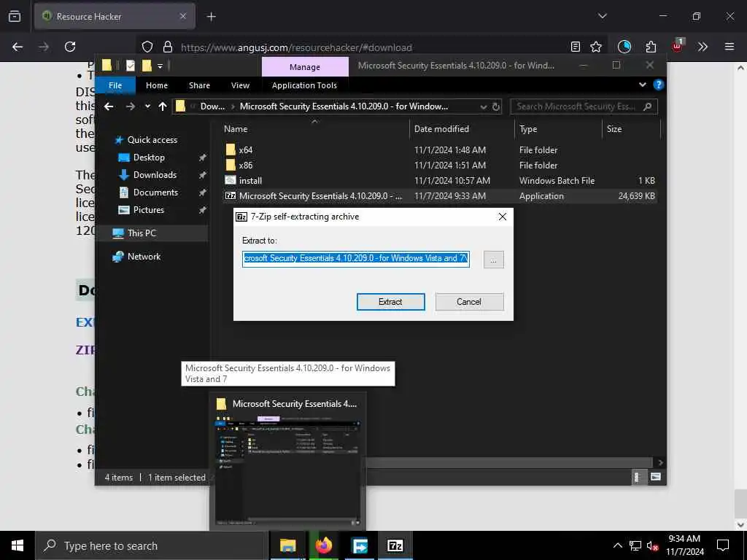Image resolution: width=747 pixels, height=560 pixels.
Task: Select the Manage contextual tab
Action: click(x=305, y=67)
